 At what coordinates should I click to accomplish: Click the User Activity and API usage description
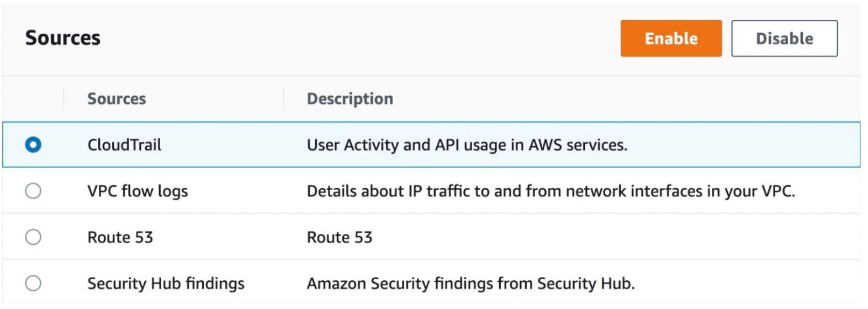pos(467,145)
